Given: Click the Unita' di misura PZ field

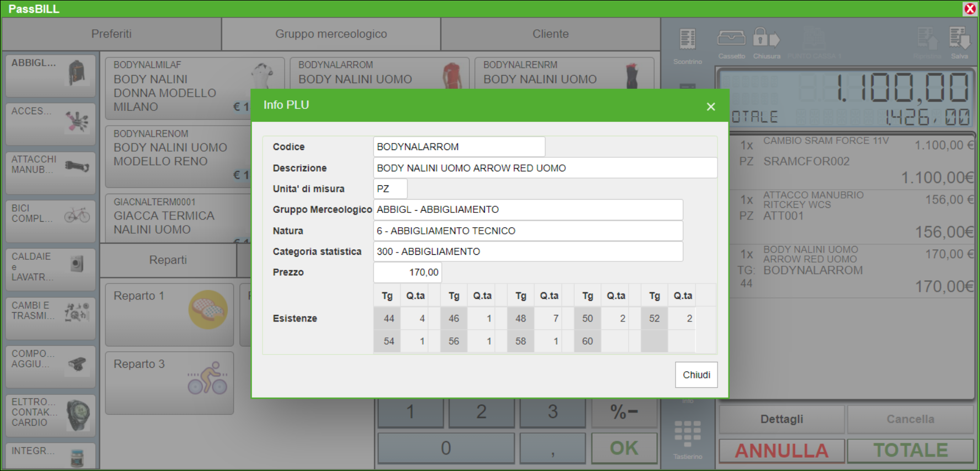Looking at the screenshot, I should pyautogui.click(x=390, y=189).
